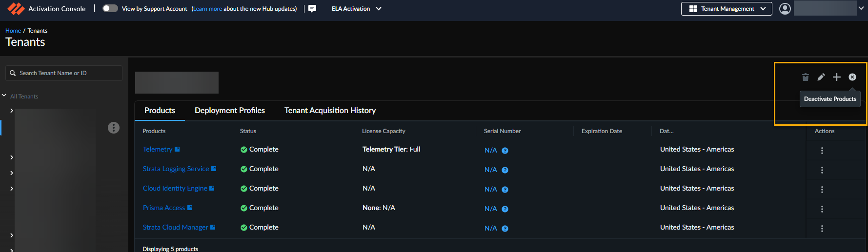This screenshot has height=252, width=868.
Task: Open the Strata Logging Service link
Action: coord(176,169)
